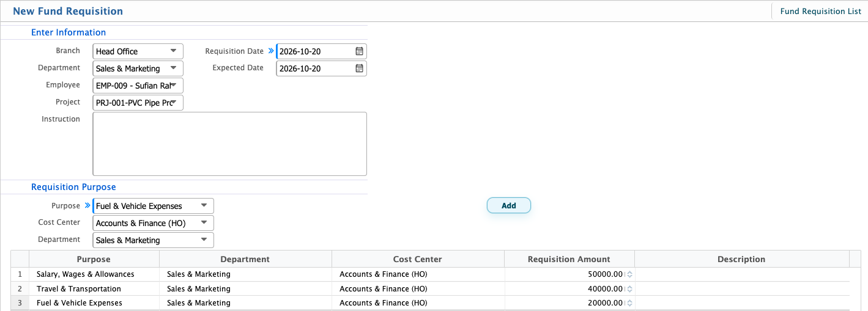This screenshot has height=311, width=868.
Task: Select row number 3 header
Action: (x=20, y=302)
